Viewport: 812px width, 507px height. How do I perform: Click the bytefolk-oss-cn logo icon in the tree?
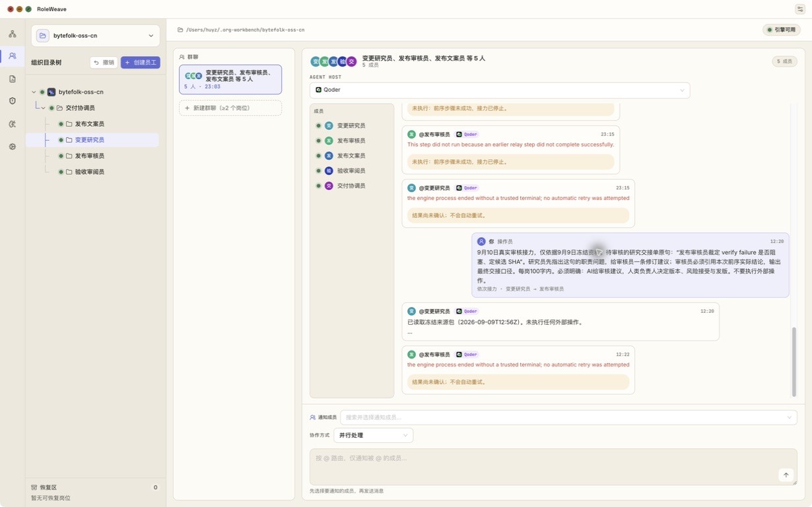tap(51, 92)
